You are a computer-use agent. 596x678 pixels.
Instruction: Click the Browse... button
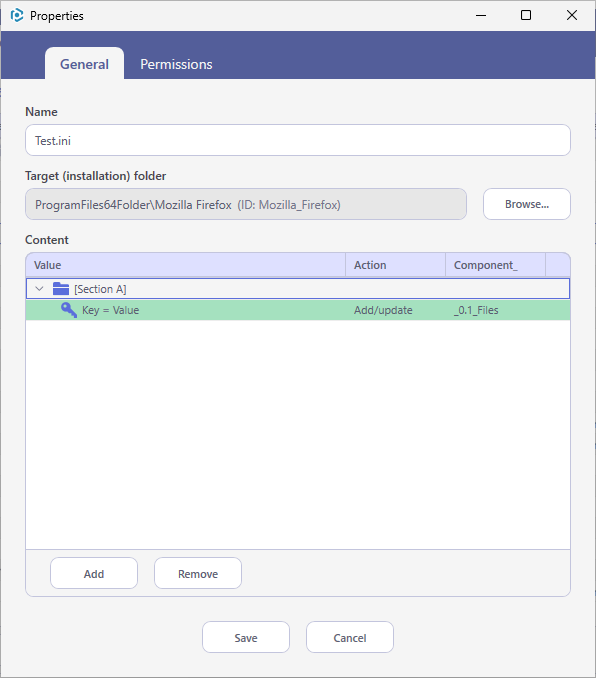pyautogui.click(x=527, y=204)
